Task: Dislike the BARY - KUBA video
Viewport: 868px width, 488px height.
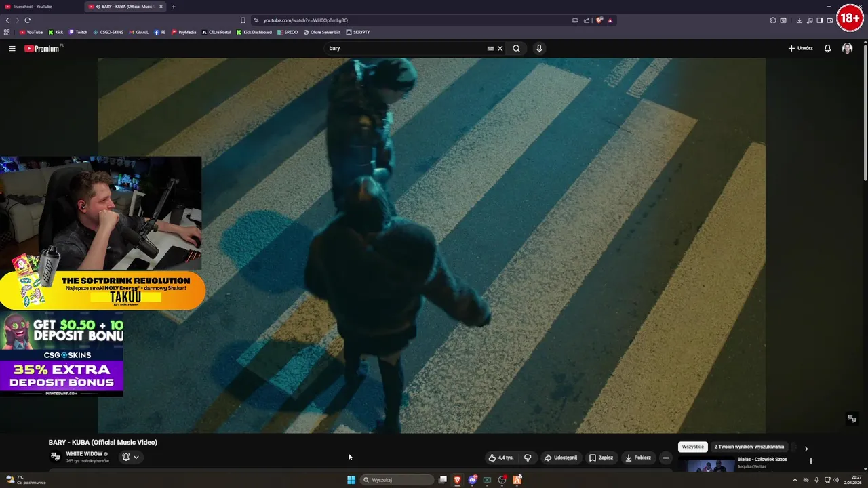Action: coord(528,457)
